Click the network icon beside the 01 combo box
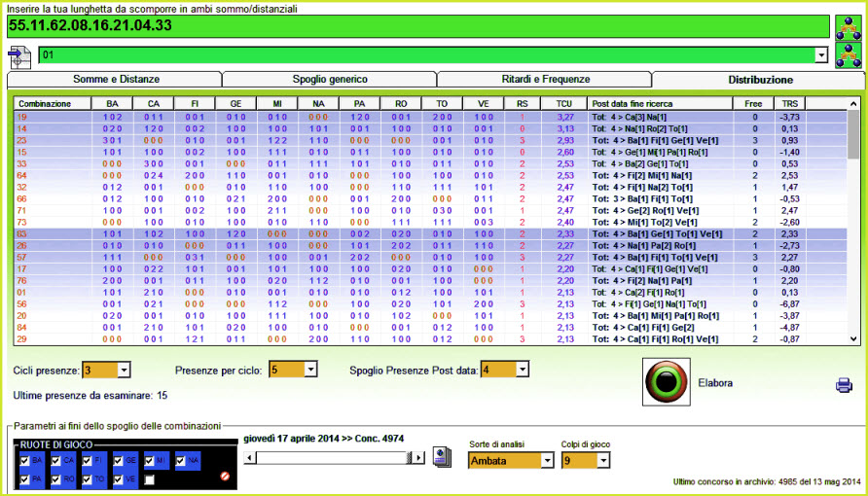This screenshot has height=496, width=868. click(849, 55)
